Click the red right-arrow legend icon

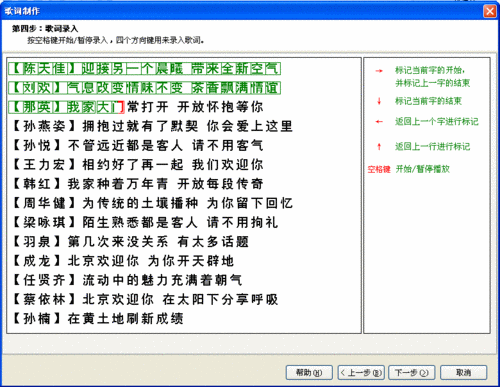[x=379, y=71]
